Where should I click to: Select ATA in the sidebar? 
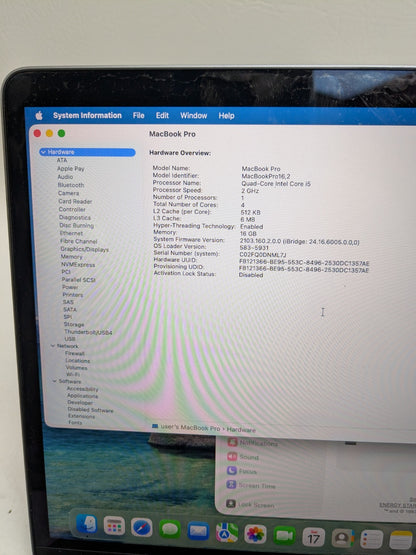(x=62, y=160)
